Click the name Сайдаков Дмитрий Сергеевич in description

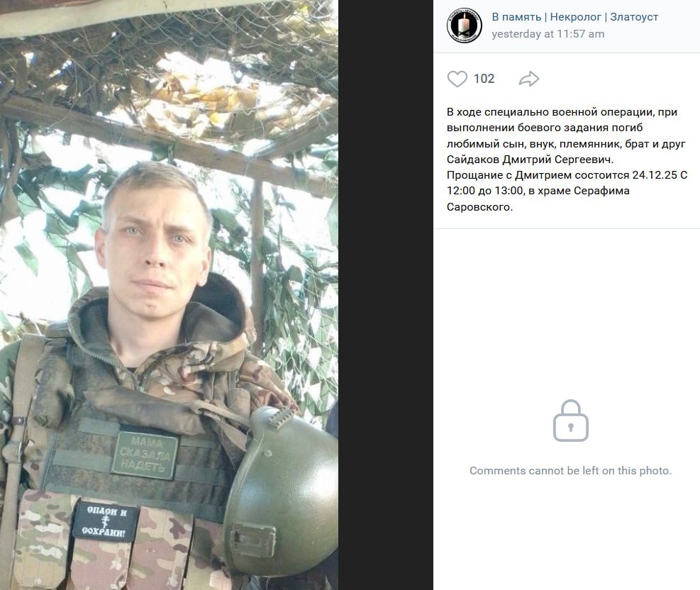click(x=530, y=160)
